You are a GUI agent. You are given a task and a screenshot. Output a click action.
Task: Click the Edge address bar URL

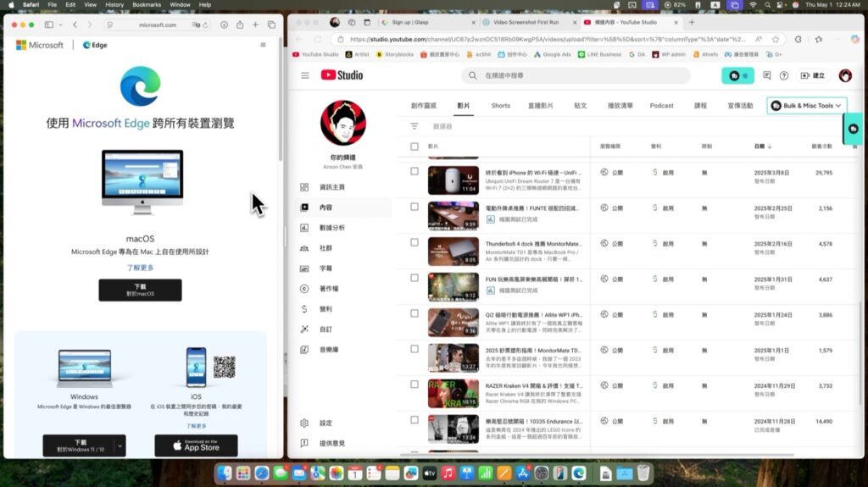click(x=548, y=39)
